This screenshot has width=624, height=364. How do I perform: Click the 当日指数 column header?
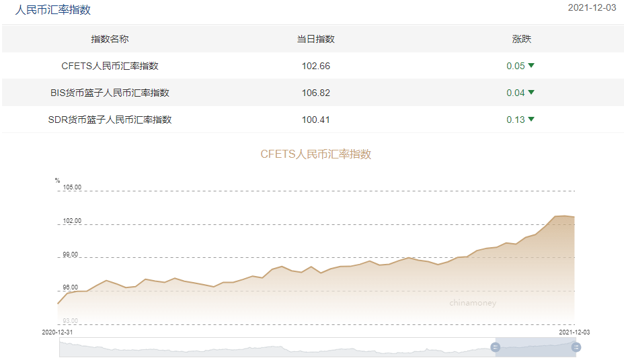(x=316, y=39)
